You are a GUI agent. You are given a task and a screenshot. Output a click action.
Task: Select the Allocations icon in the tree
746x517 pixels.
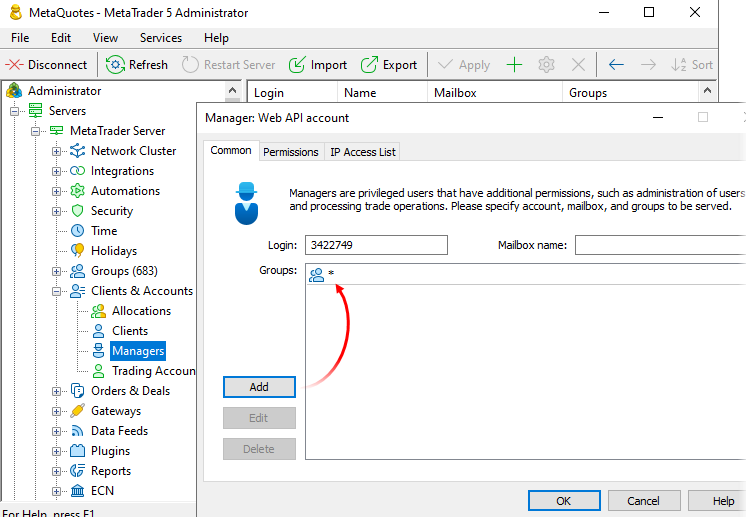pyautogui.click(x=98, y=311)
